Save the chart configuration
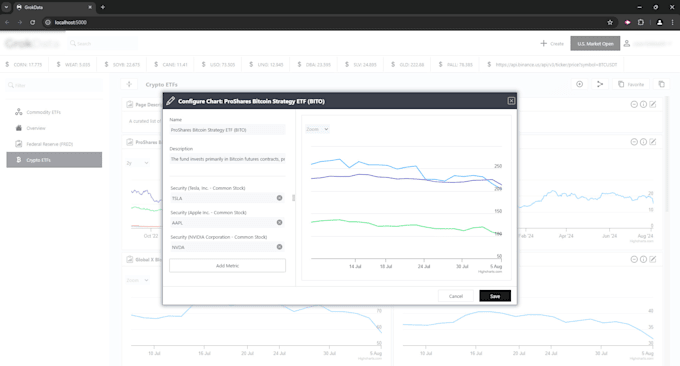680x366 pixels. coord(495,296)
